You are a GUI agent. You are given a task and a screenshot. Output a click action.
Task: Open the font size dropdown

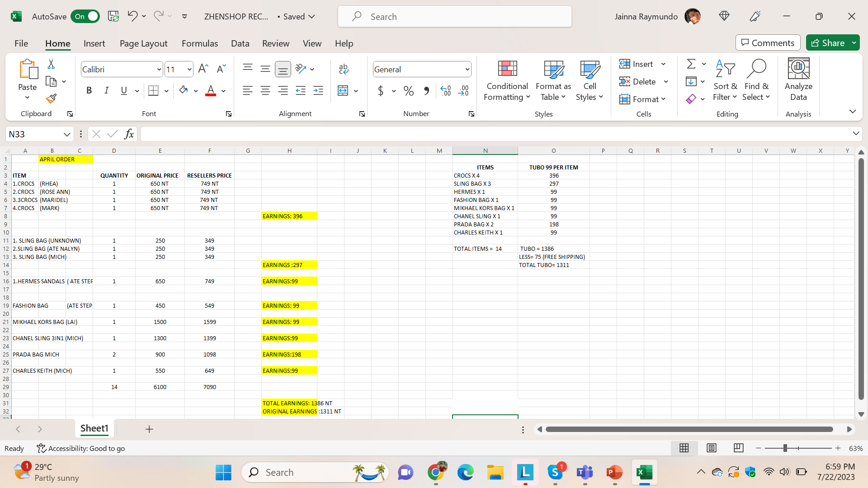189,69
